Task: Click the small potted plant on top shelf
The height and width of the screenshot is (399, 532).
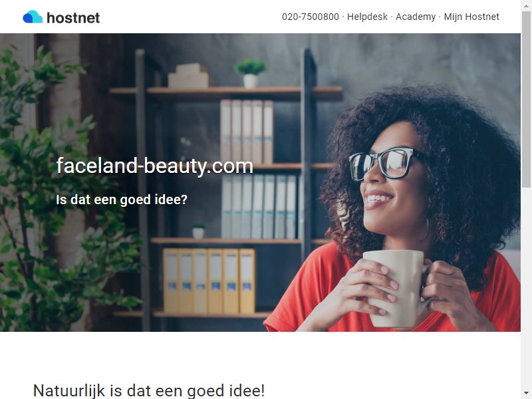Action: [251, 73]
